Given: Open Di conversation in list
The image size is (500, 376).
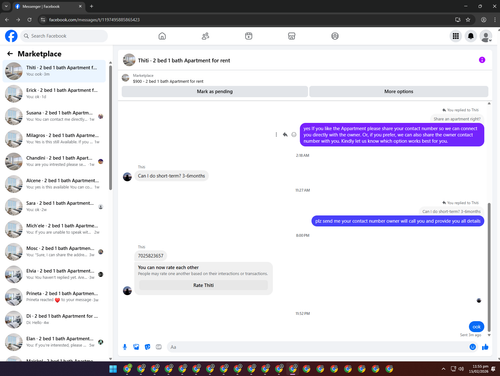Looking at the screenshot, I should [54, 319].
